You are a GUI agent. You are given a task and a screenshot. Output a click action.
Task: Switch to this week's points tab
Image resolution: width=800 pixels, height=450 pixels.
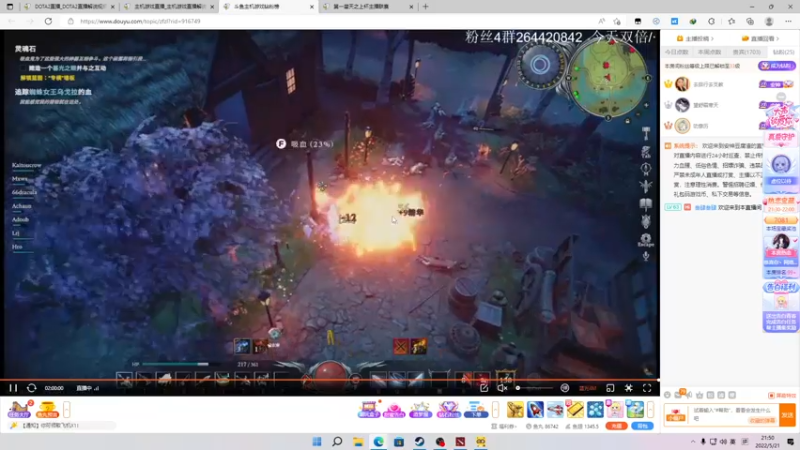710,52
